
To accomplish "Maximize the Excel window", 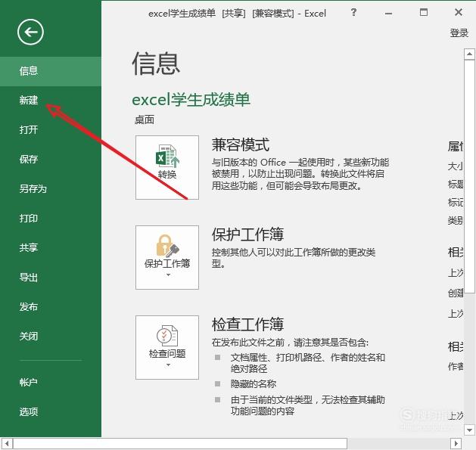I will coord(424,12).
